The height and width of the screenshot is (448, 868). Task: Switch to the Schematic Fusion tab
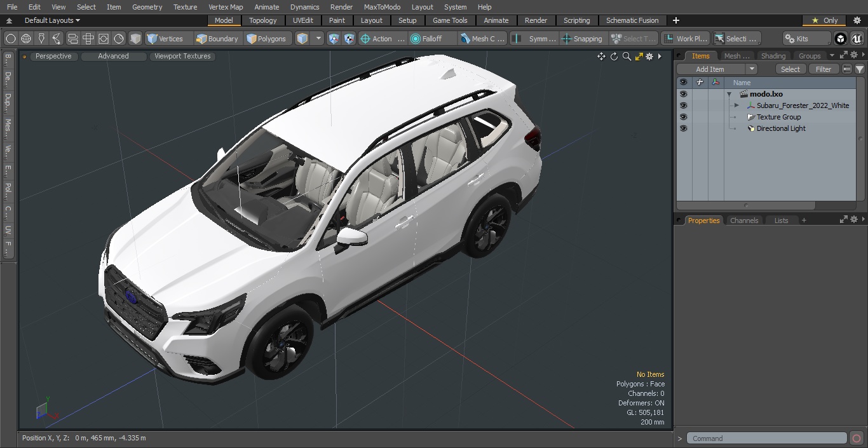(x=632, y=20)
